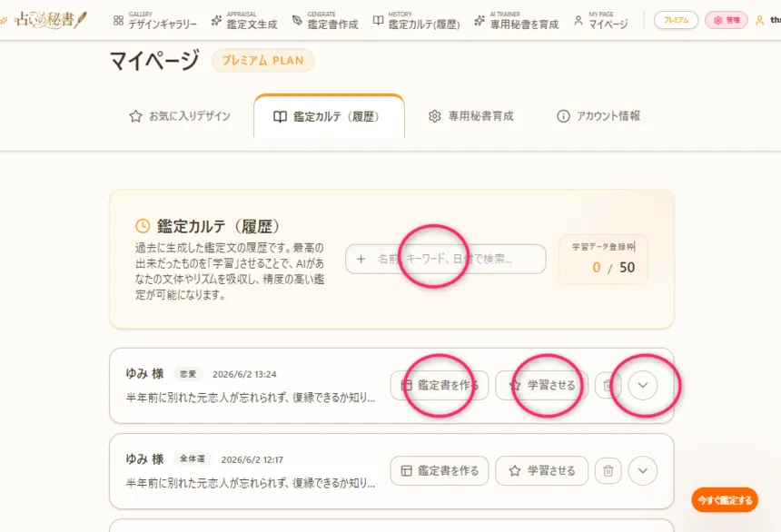Screen dimensions: 781x532
Task: Click the gear icon on 専用秘書育成 tab
Action: [x=434, y=116]
